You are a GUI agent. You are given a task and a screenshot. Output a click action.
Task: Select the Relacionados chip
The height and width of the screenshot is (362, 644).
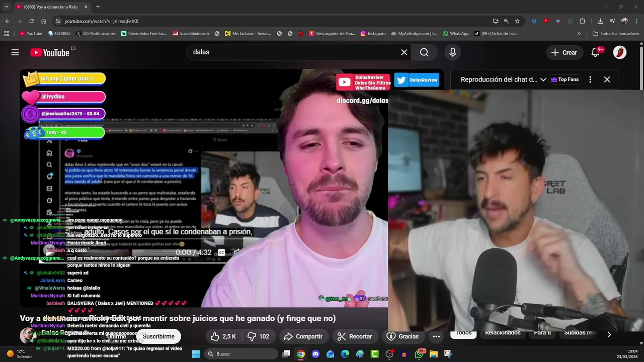[503, 333]
